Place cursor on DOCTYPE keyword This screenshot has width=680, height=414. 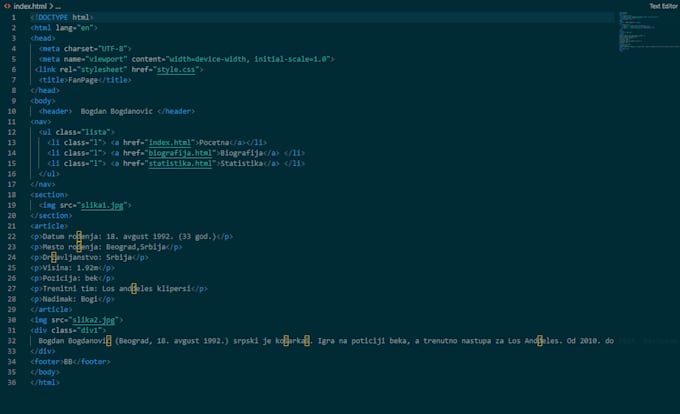point(53,17)
